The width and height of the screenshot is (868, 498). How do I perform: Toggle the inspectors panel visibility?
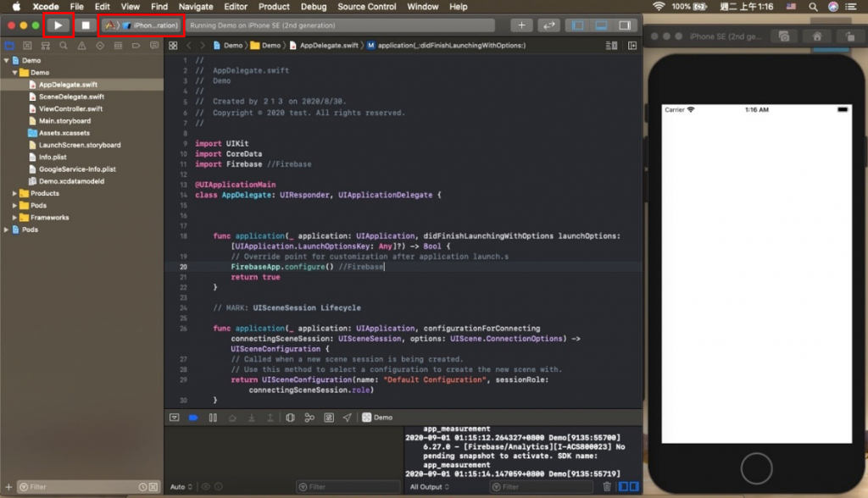[625, 25]
